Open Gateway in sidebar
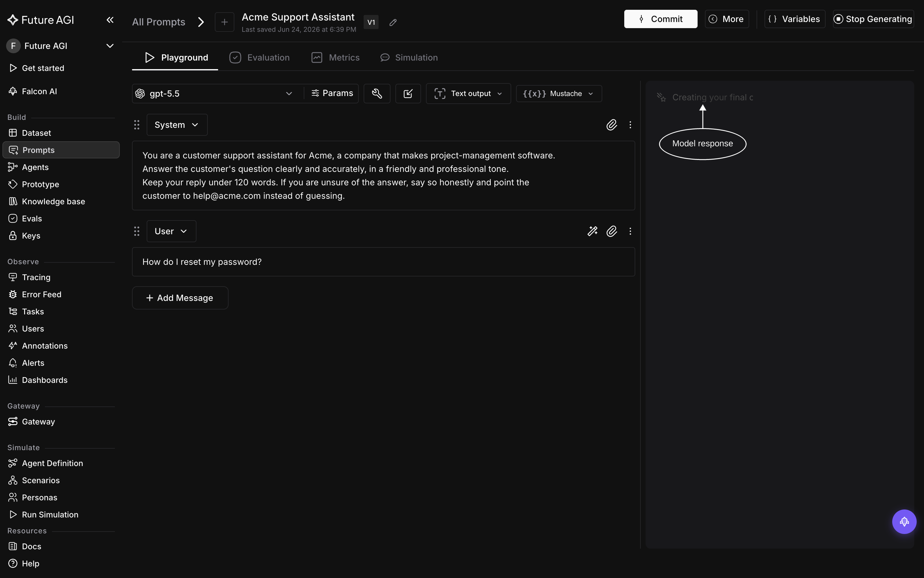Image resolution: width=924 pixels, height=578 pixels. 61,422
